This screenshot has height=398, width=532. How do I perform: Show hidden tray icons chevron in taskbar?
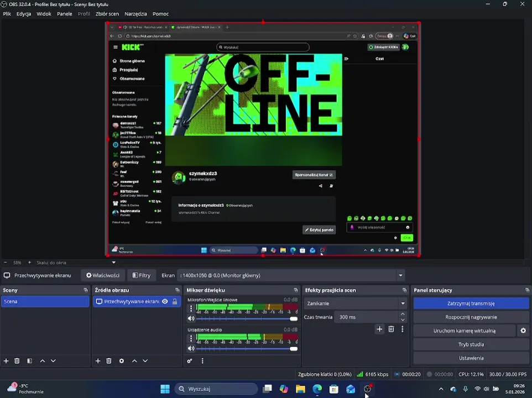tap(441, 389)
